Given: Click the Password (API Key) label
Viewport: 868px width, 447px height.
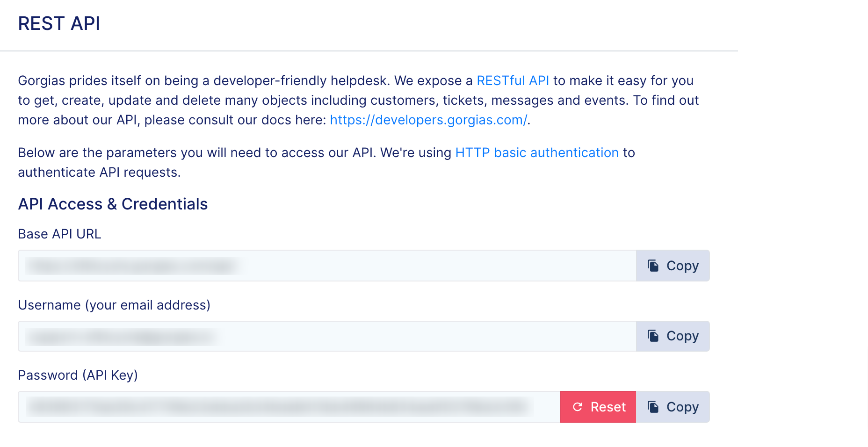Looking at the screenshot, I should [78, 375].
